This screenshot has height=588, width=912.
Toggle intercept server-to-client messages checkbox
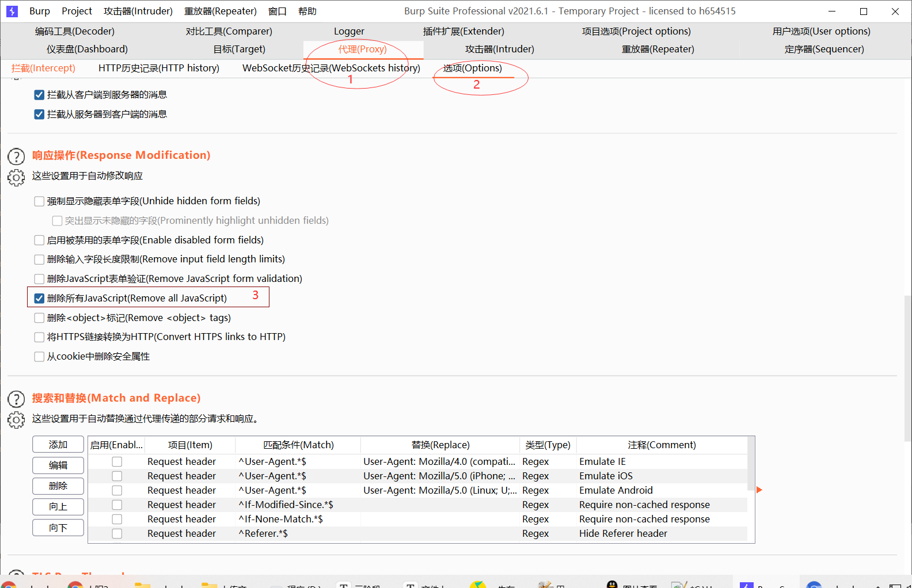tap(39, 114)
